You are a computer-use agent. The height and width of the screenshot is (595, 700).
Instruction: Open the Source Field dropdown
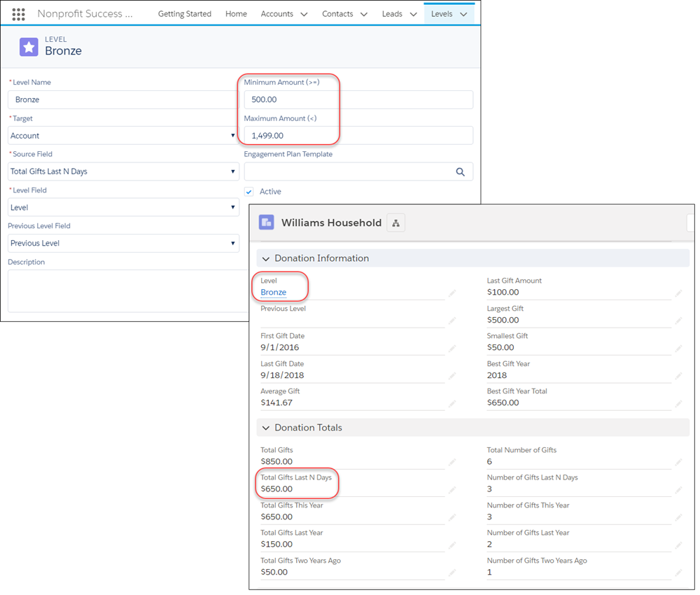point(123,171)
